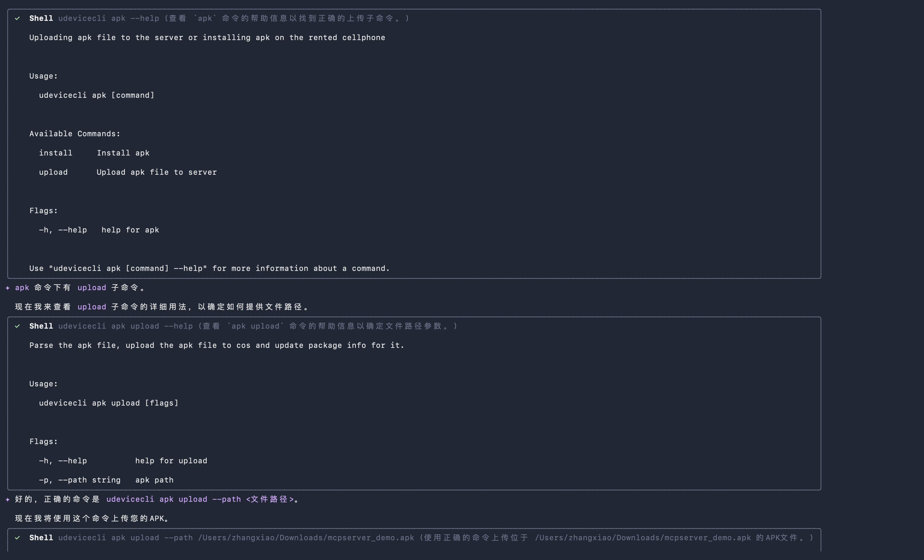Screen dimensions: 924x560
Task: Click the Shell label of the upload --path block
Action: click(41, 538)
